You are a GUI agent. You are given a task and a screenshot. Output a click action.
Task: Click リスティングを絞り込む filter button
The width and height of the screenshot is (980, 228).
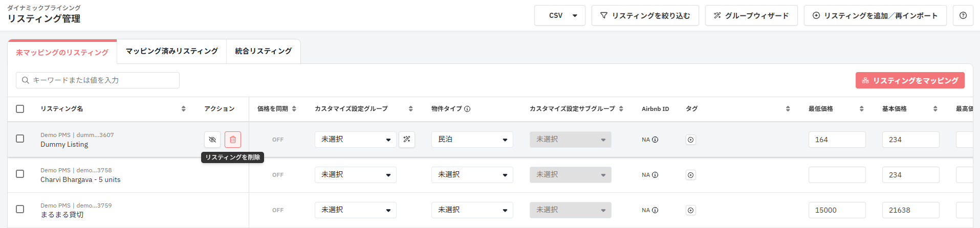[645, 15]
